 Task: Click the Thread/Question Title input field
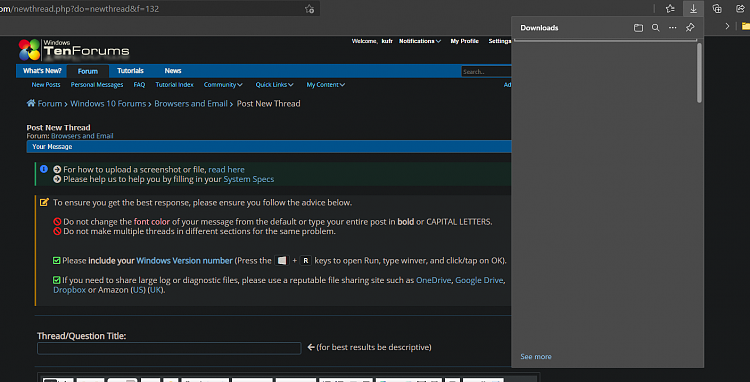click(x=169, y=348)
